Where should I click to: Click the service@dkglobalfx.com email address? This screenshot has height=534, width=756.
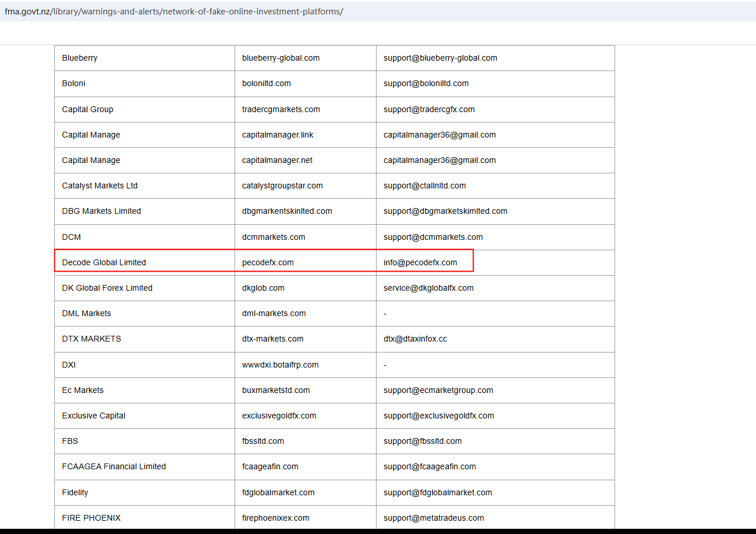click(429, 288)
